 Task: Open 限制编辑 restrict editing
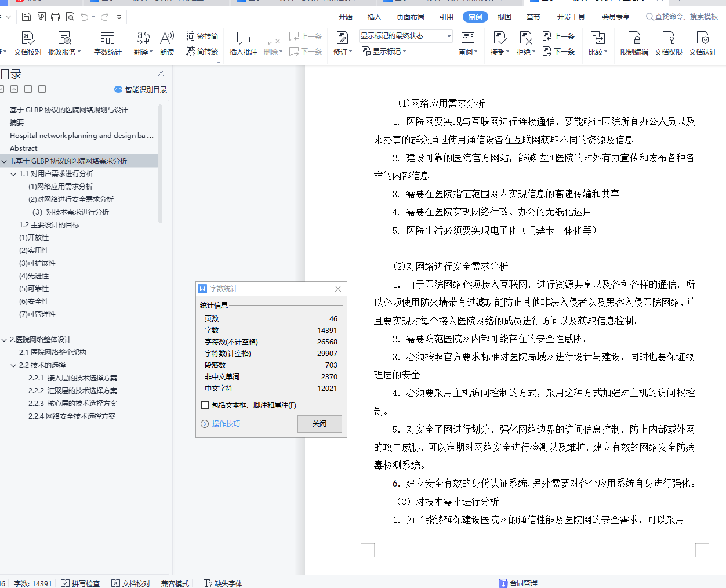click(634, 43)
